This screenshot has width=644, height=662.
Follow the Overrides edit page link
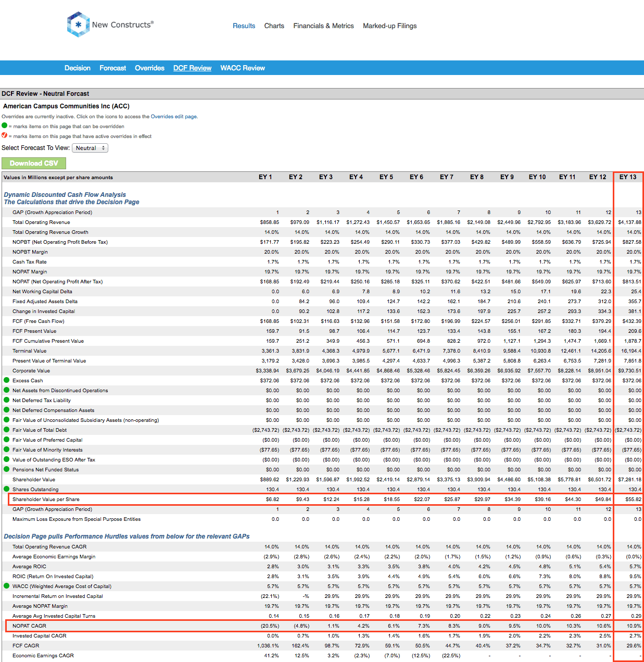point(174,117)
